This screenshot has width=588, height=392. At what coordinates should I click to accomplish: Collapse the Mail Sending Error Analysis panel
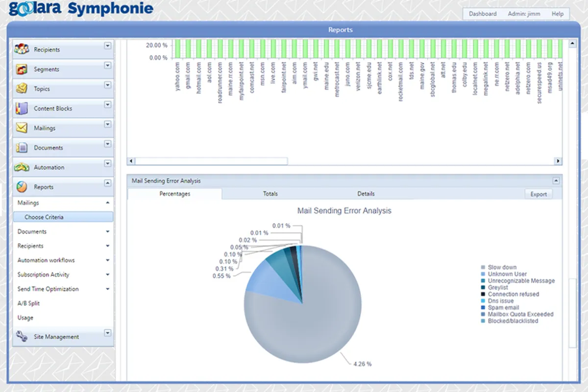click(x=556, y=181)
